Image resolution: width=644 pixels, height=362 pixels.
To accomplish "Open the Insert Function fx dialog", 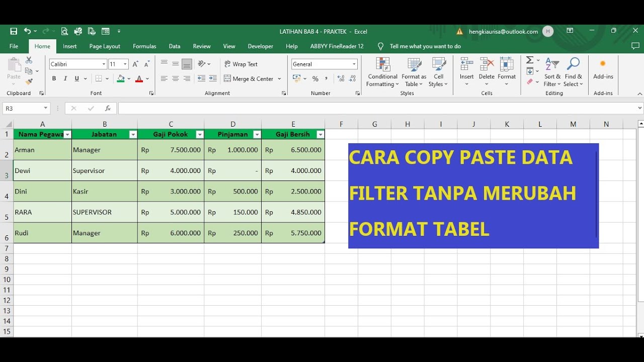I will click(107, 108).
